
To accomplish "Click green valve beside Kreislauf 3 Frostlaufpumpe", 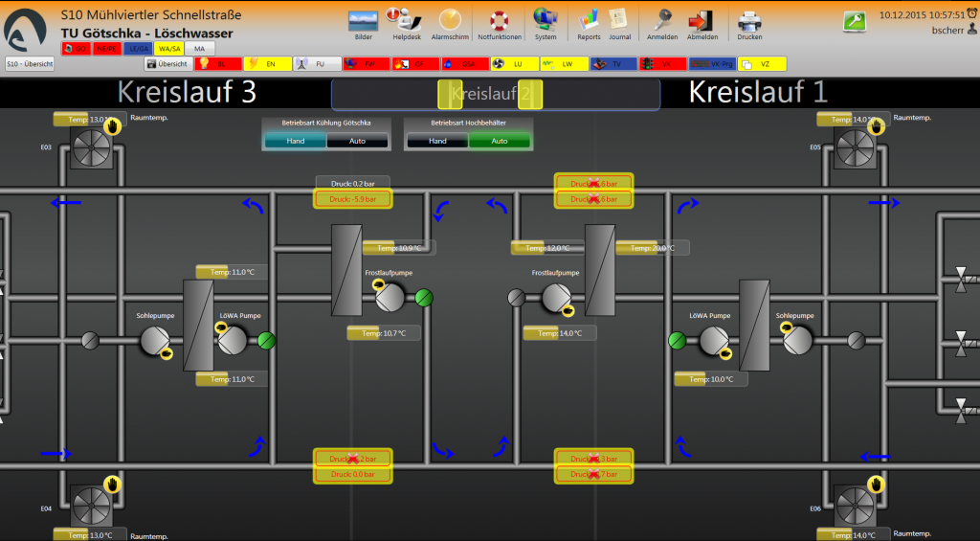I will click(424, 298).
